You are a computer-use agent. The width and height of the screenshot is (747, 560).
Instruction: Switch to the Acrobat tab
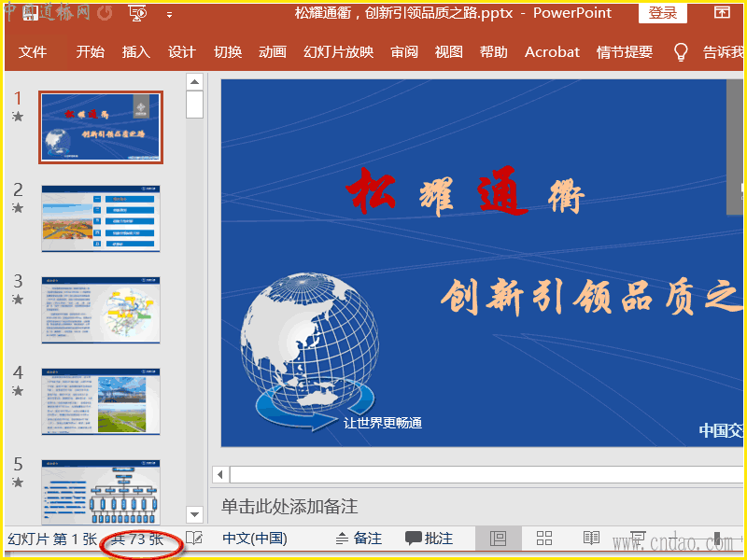552,52
